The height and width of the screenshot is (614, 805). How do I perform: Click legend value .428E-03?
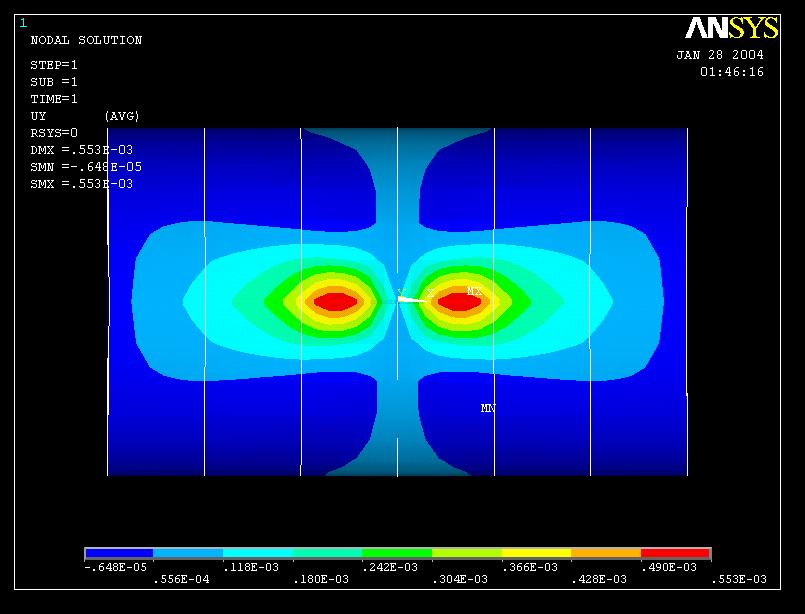tap(599, 580)
